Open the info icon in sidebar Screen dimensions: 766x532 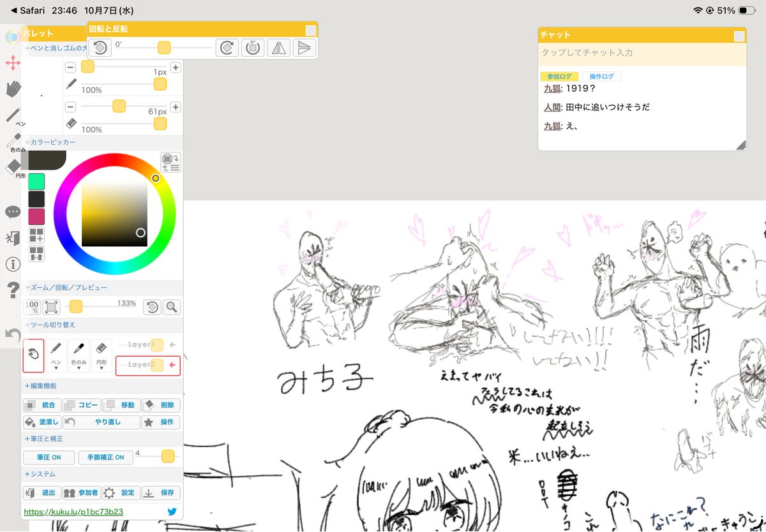tap(13, 264)
